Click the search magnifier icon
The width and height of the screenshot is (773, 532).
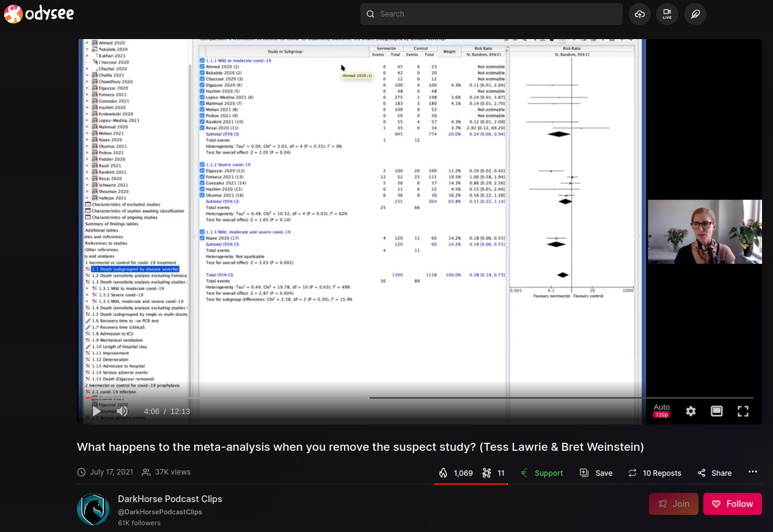click(370, 14)
